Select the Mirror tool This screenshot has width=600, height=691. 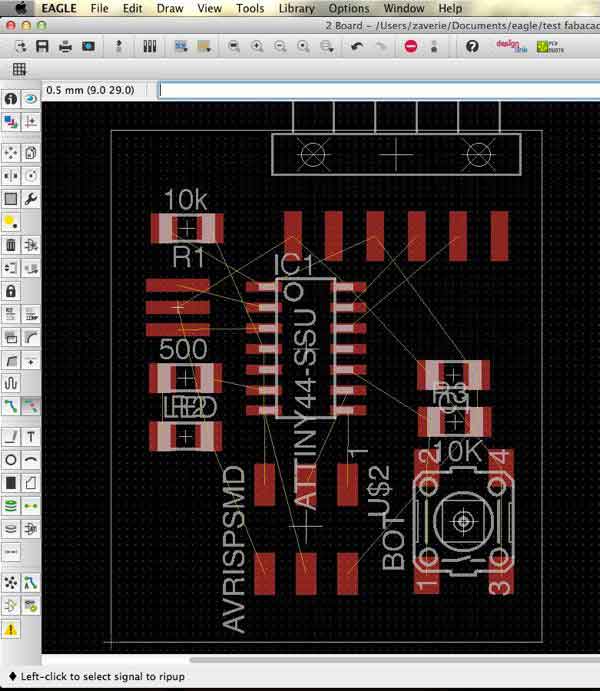(x=11, y=176)
